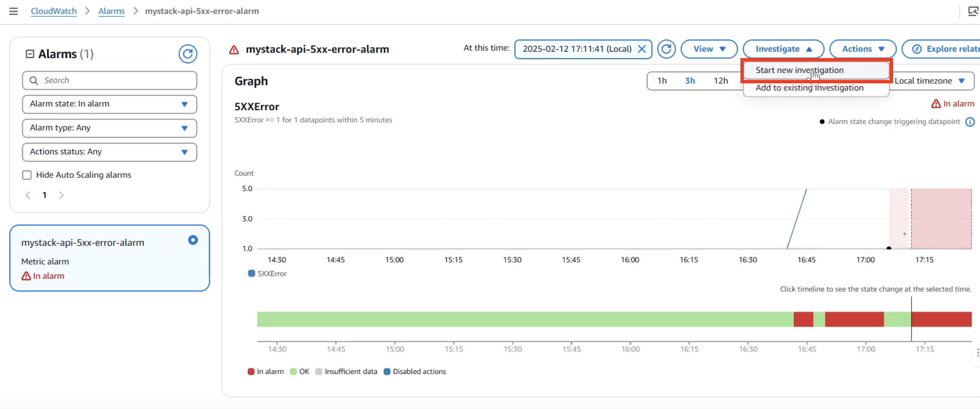Go to previous alarms page arrow

tap(28, 195)
